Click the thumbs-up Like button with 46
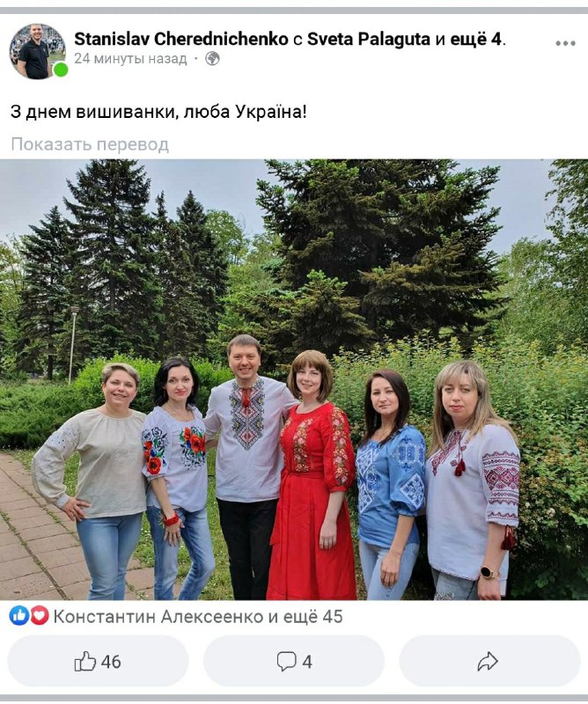The image size is (588, 704). pos(98,662)
